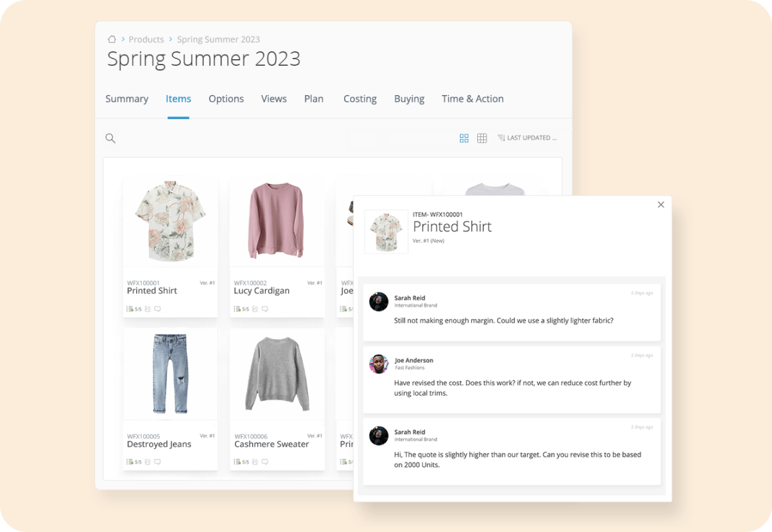Switch to grid card view
Image resolution: width=772 pixels, height=532 pixels.
click(x=464, y=138)
